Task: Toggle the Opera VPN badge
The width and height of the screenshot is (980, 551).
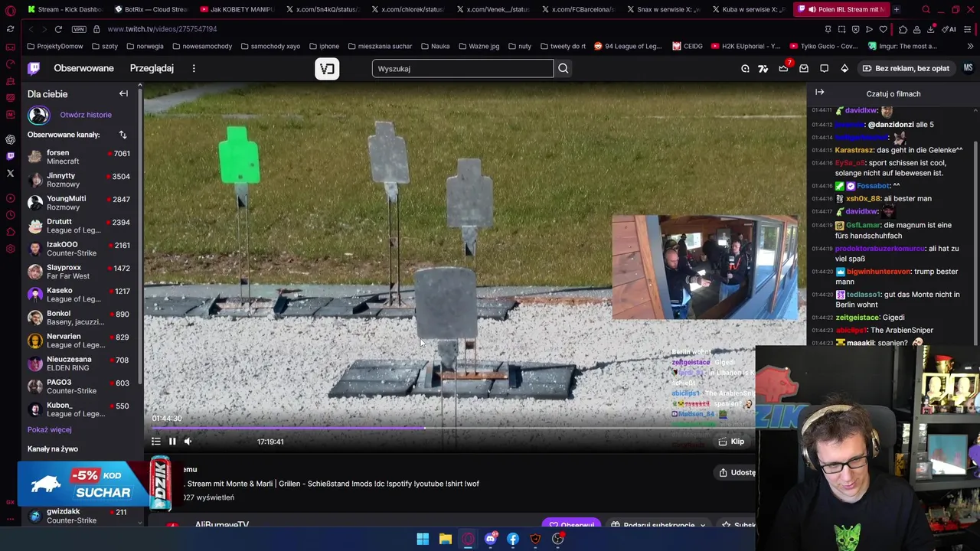Action: (79, 29)
